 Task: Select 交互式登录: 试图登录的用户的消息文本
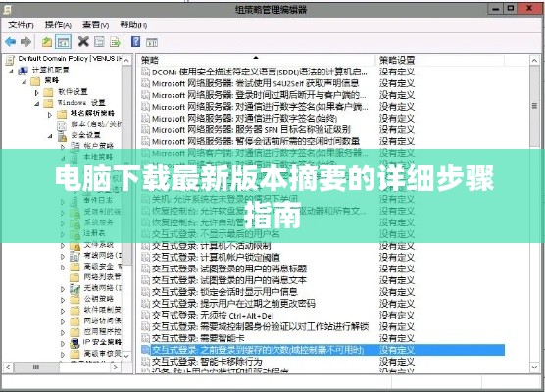pos(229,280)
